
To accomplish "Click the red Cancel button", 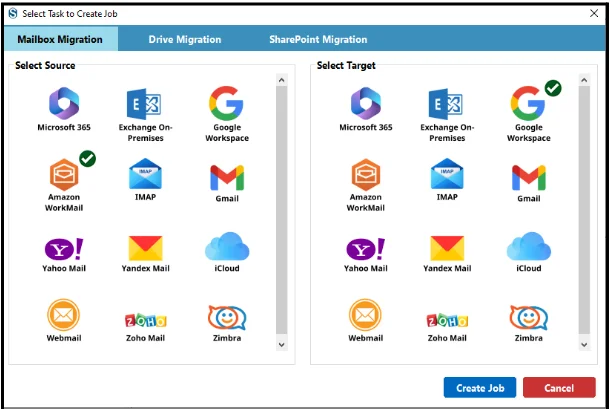I will point(559,388).
